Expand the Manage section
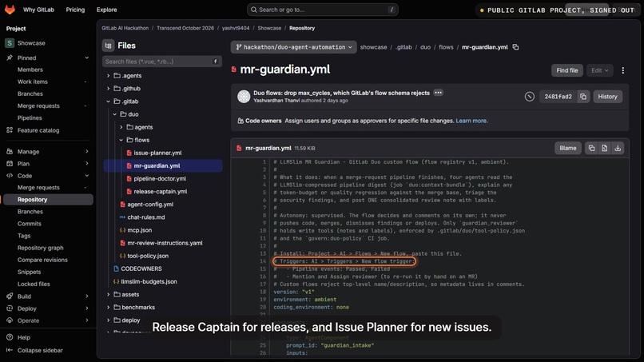Screen dimensions: 644x362 click(x=48, y=152)
